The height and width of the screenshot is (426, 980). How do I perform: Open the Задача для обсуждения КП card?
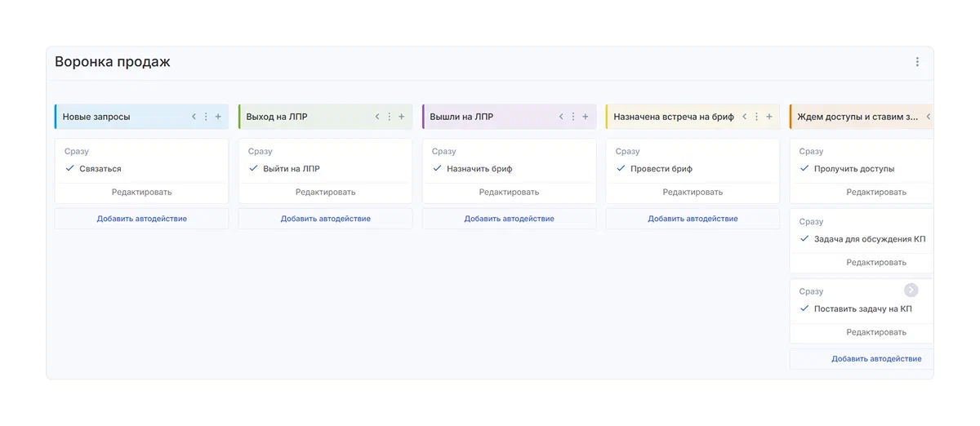869,239
